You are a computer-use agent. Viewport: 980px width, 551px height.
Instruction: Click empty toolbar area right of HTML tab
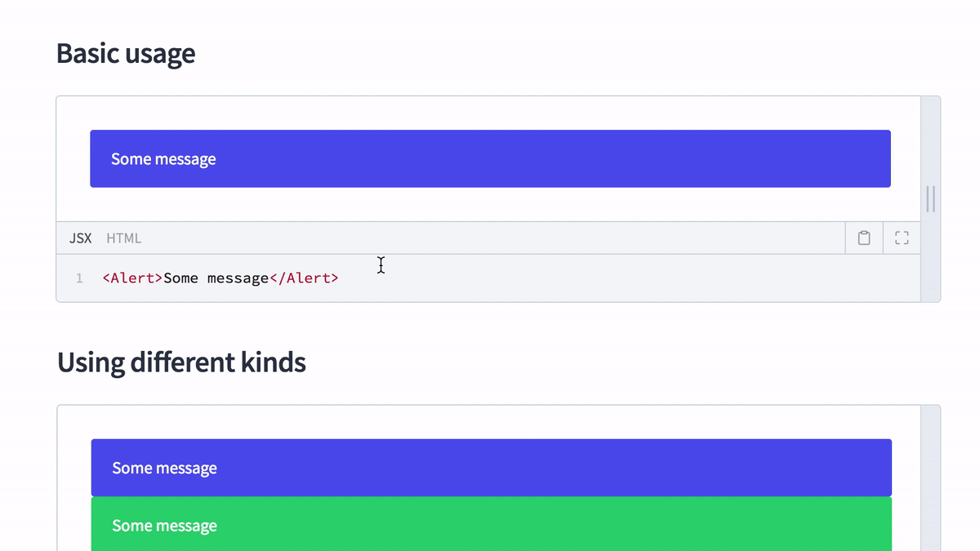click(490, 238)
